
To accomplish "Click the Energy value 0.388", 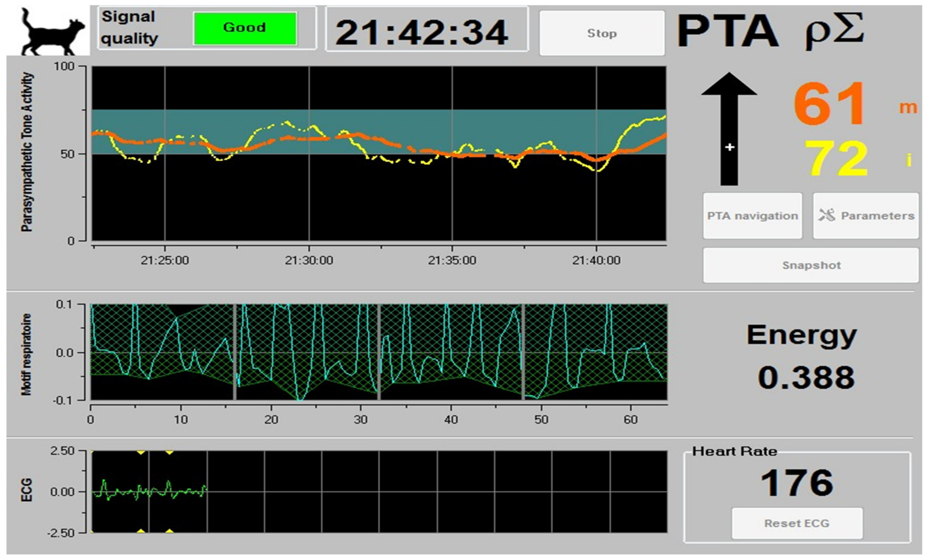I will click(806, 378).
